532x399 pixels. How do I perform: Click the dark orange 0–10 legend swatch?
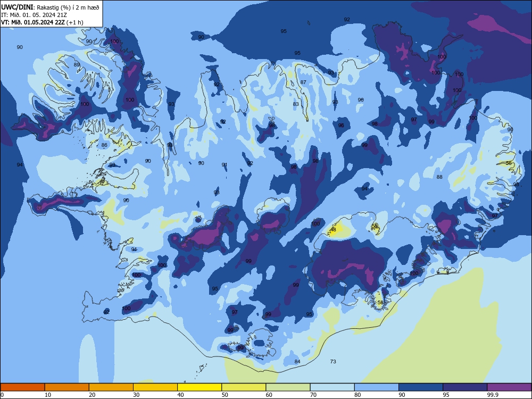tap(22, 387)
